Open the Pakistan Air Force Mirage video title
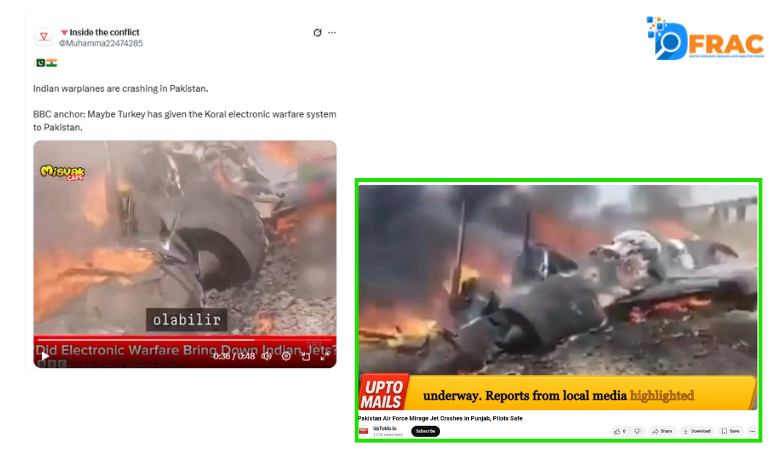Image resolution: width=777 pixels, height=470 pixels. [441, 418]
